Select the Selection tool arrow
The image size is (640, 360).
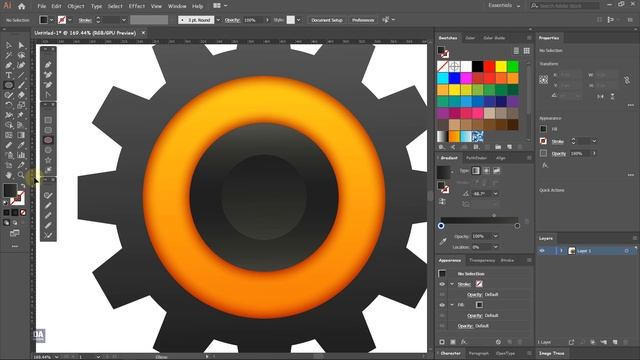point(9,45)
